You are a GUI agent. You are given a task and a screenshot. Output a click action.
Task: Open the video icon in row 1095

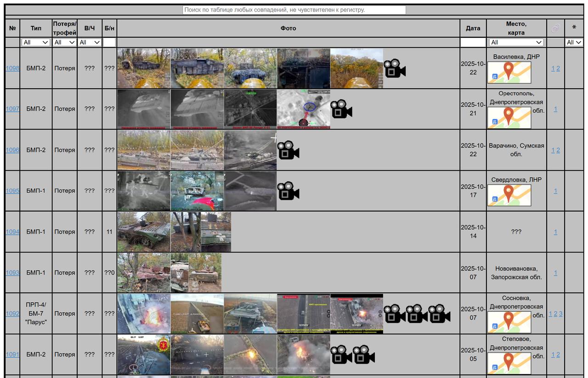click(288, 191)
